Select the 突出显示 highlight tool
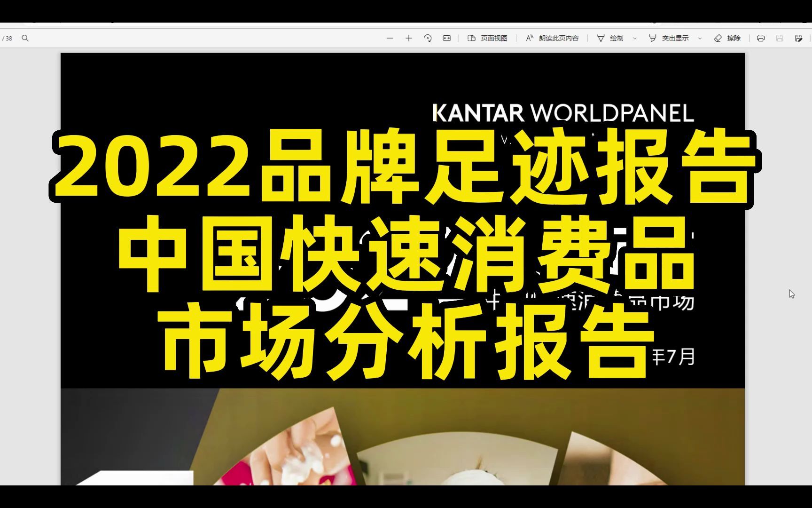812x508 pixels. click(x=669, y=38)
